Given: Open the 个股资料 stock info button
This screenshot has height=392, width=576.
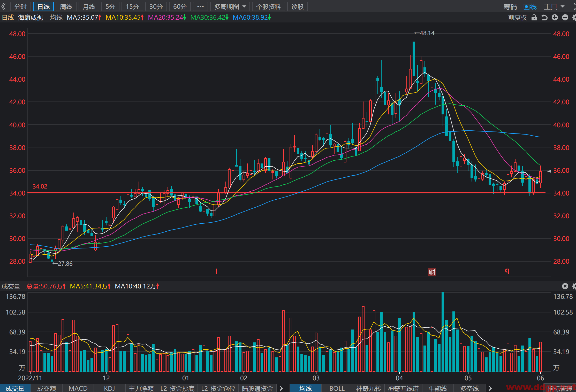Looking at the screenshot, I should pos(269,6).
